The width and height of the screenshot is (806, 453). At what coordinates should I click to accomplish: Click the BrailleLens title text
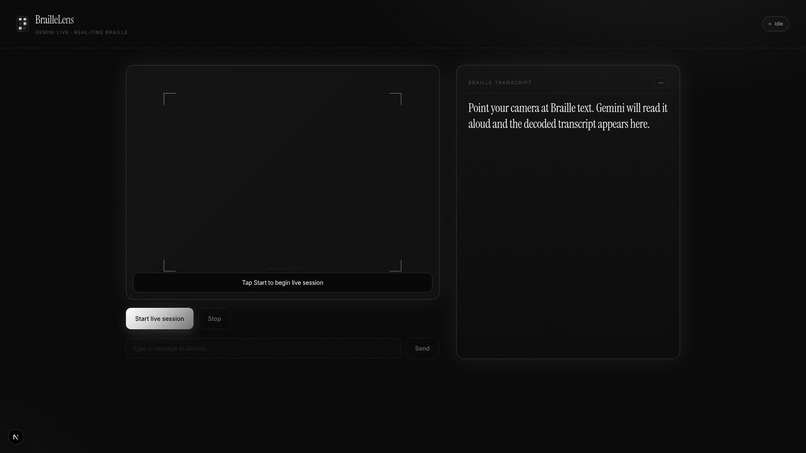pos(54,20)
